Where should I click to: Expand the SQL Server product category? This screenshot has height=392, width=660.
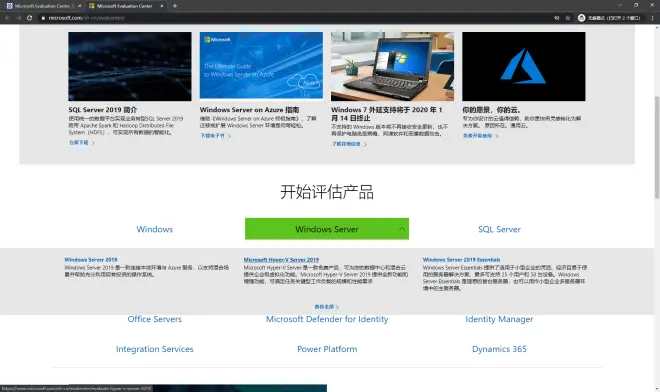(x=499, y=229)
